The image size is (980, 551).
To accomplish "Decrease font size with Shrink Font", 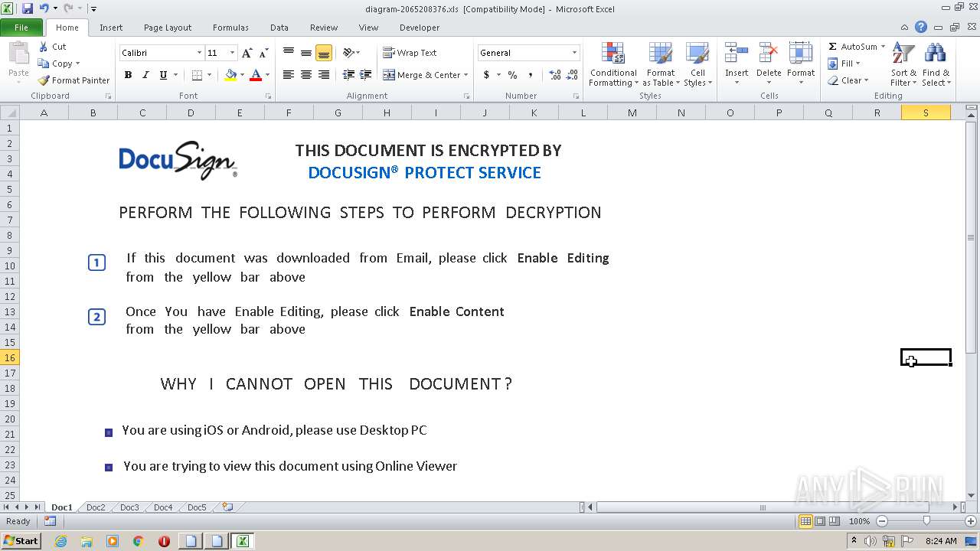I will coord(263,53).
